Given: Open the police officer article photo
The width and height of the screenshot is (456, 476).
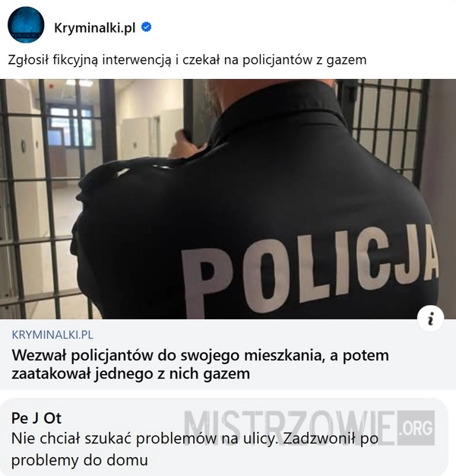Looking at the screenshot, I should (x=228, y=199).
